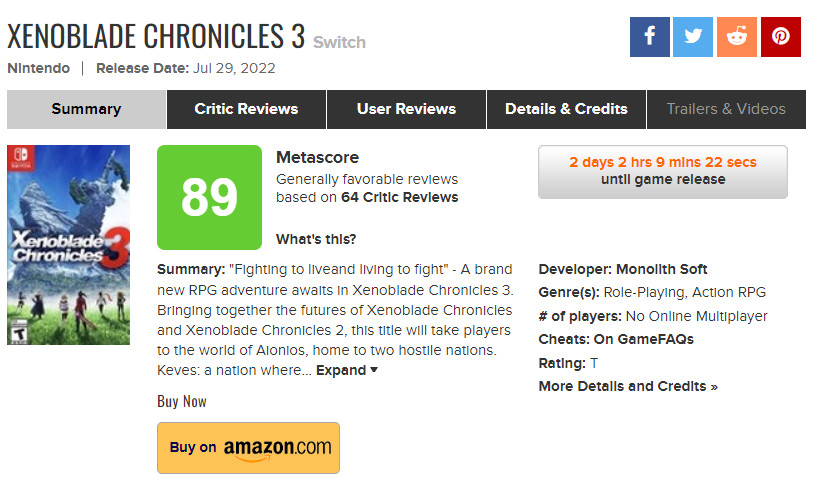Click the Buy on Amazon button

(x=248, y=447)
